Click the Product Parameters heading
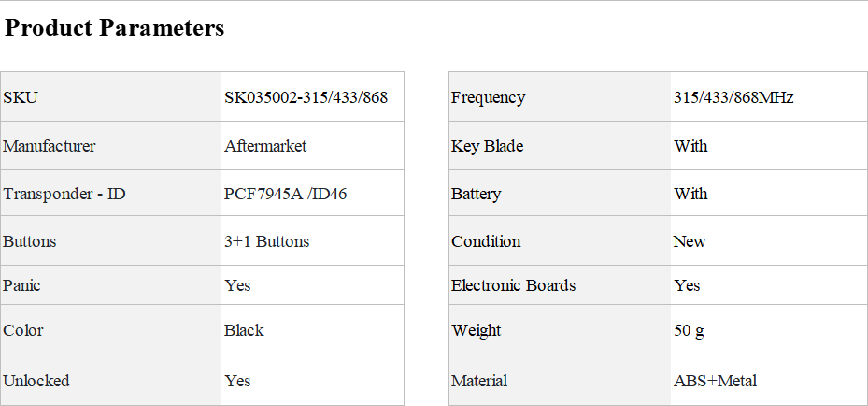 coord(115,27)
